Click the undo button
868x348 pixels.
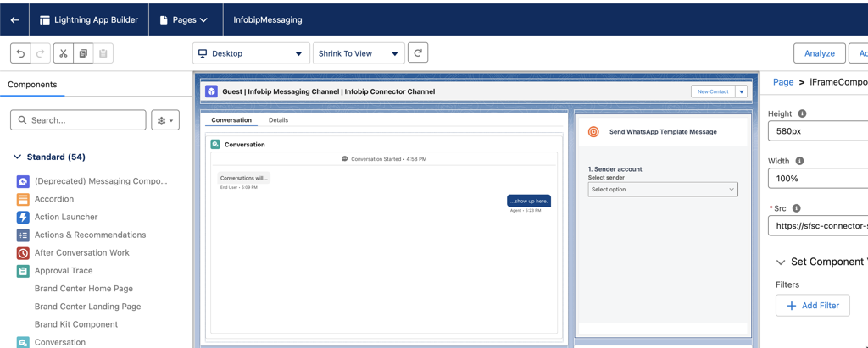tap(21, 53)
